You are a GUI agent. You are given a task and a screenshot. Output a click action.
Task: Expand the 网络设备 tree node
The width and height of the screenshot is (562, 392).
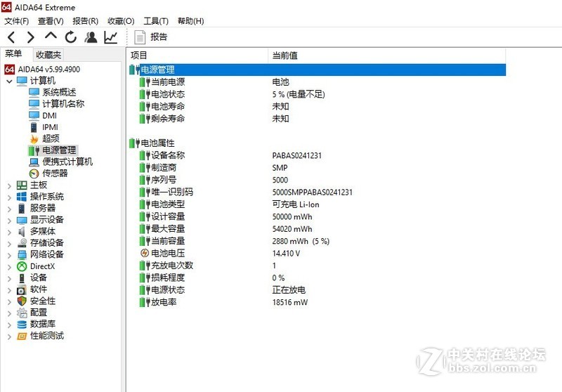(9, 255)
